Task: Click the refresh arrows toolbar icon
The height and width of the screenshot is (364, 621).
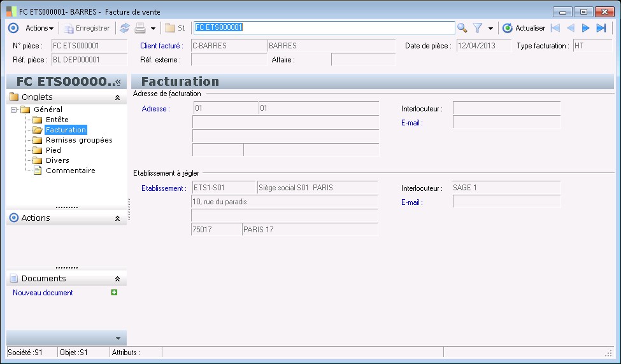Action: click(x=124, y=28)
